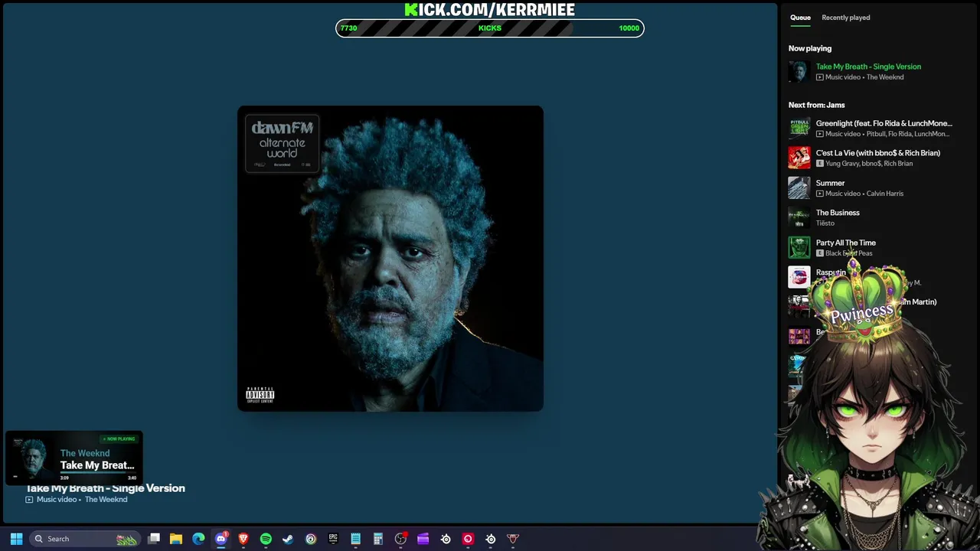Play C'est La Vie from the queue

(x=877, y=153)
